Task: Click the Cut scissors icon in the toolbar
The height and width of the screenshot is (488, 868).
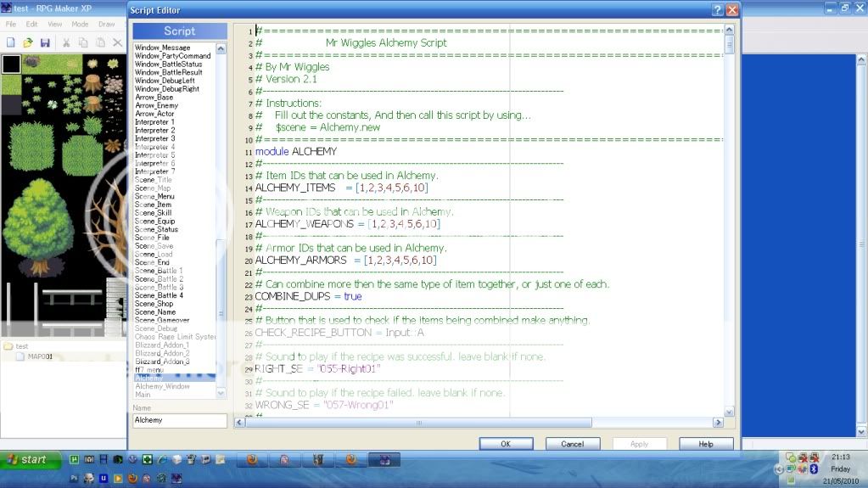Action: tap(66, 42)
